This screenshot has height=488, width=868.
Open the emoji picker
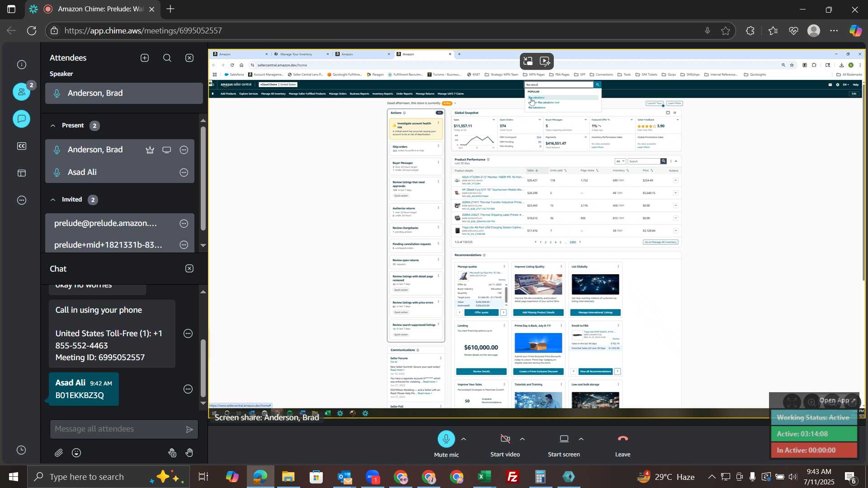(x=76, y=453)
